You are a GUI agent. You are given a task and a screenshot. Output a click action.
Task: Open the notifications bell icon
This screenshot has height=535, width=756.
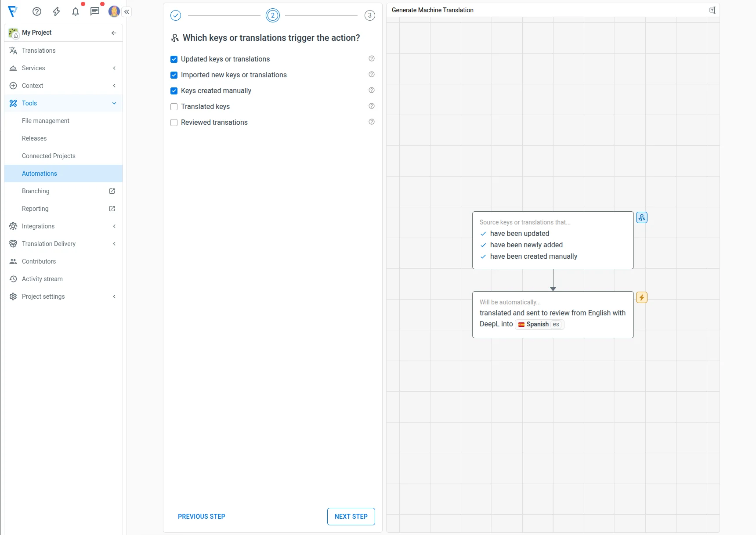click(x=76, y=11)
